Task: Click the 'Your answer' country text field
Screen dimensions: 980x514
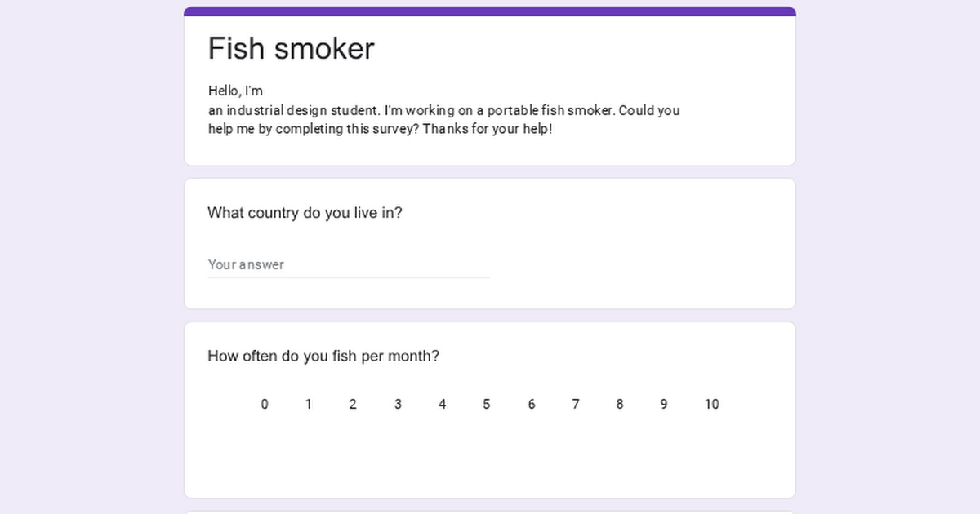Action: coord(348,265)
